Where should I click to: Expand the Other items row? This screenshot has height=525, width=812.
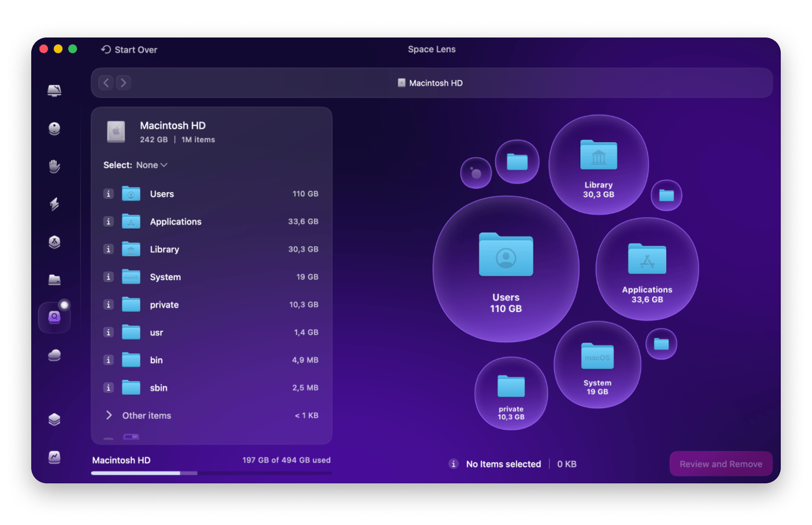(109, 415)
